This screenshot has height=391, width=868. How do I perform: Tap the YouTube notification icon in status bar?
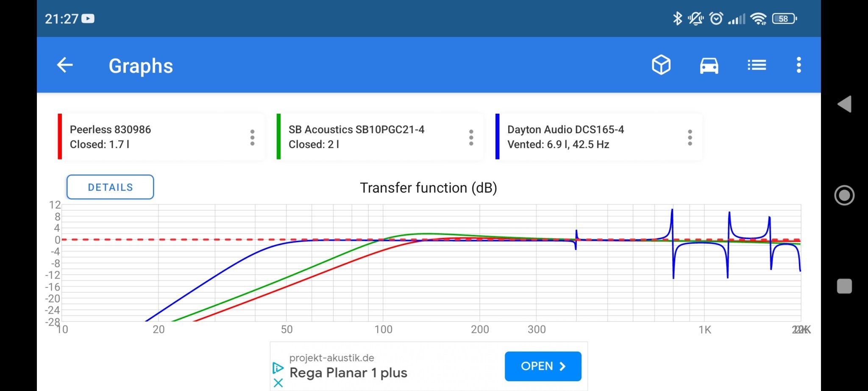(88, 19)
